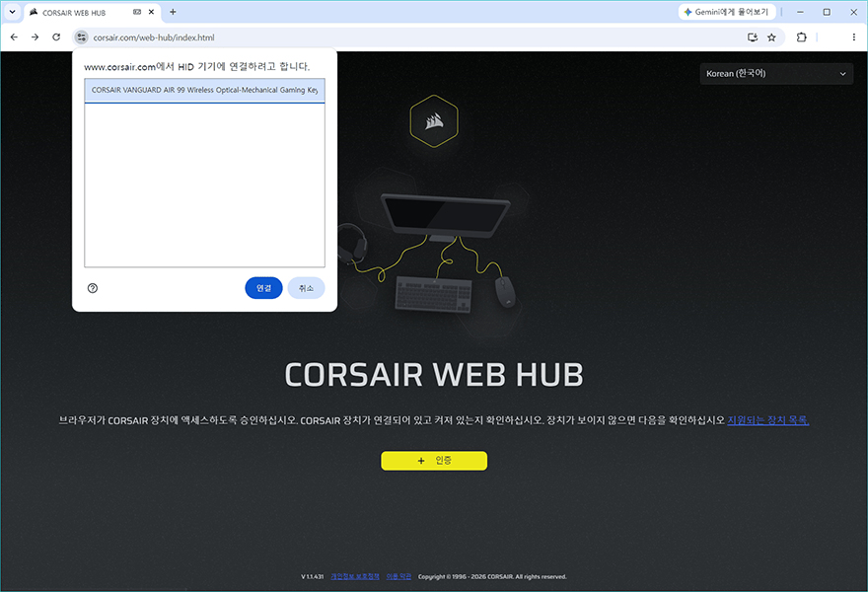
Task: Click the browser back arrow
Action: coord(14,37)
